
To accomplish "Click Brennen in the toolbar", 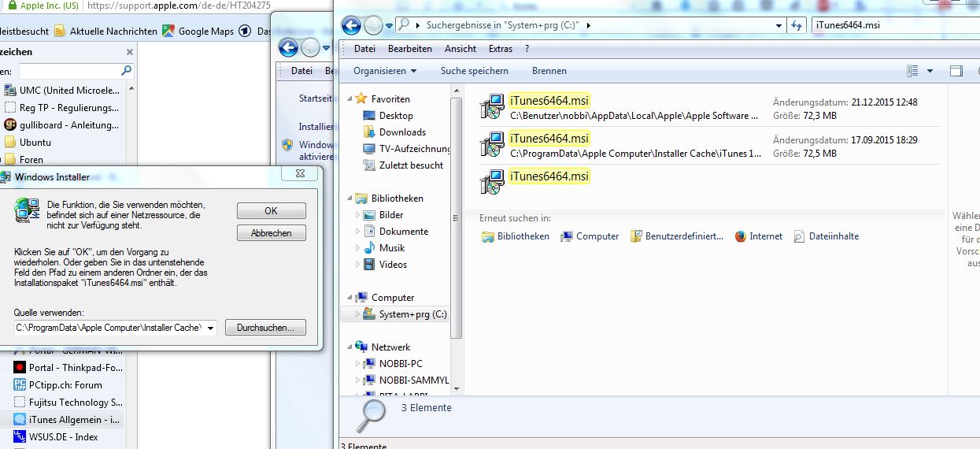I will 549,71.
